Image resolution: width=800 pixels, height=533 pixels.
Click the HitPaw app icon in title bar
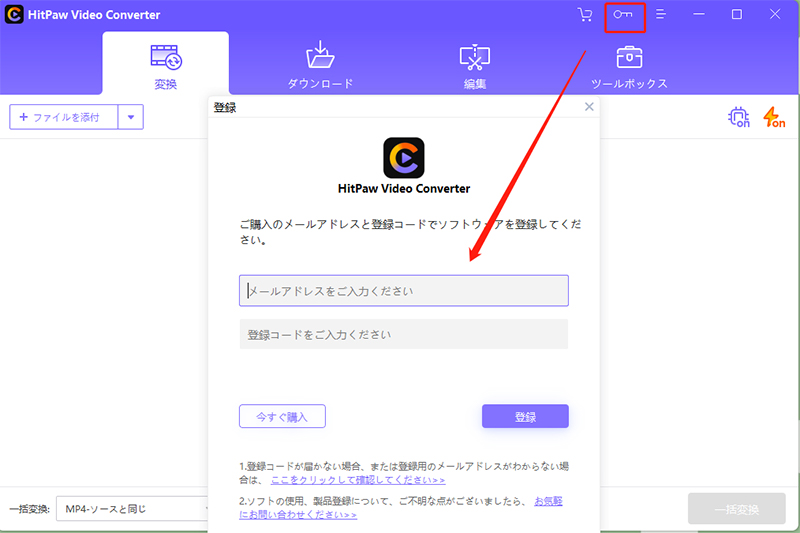tap(14, 14)
